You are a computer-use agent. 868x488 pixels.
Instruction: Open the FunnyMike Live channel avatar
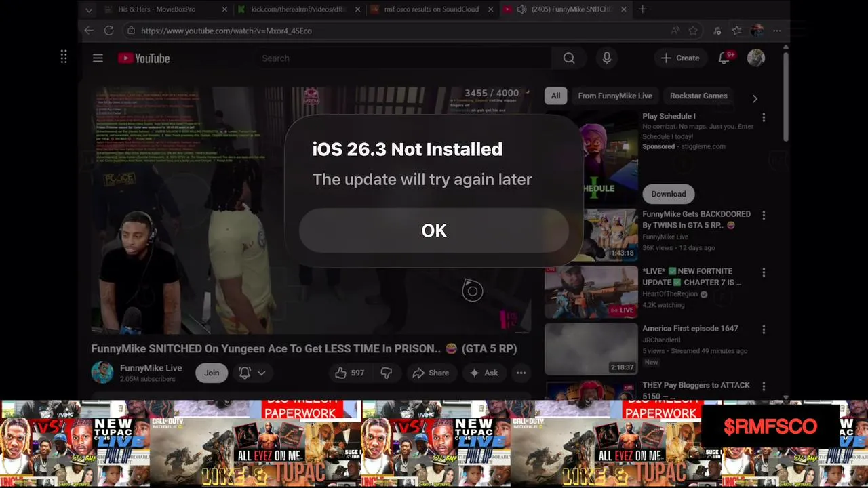point(102,372)
